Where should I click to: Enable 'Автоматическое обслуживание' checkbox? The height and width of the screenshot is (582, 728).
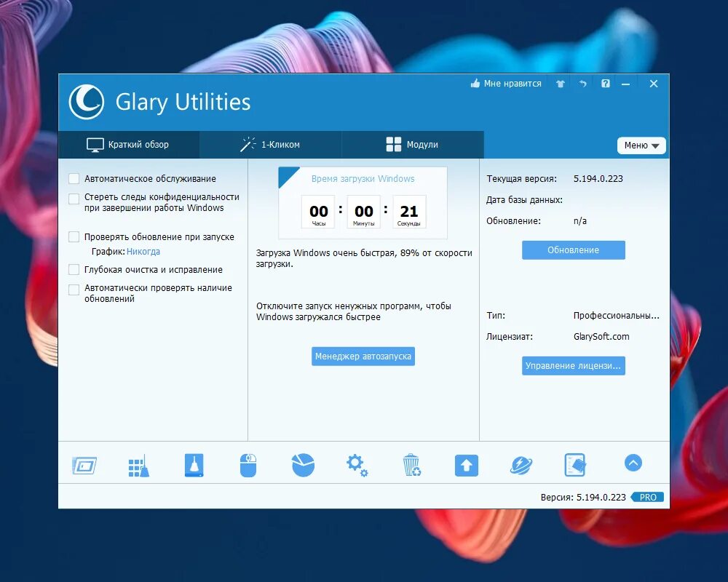[x=74, y=179]
